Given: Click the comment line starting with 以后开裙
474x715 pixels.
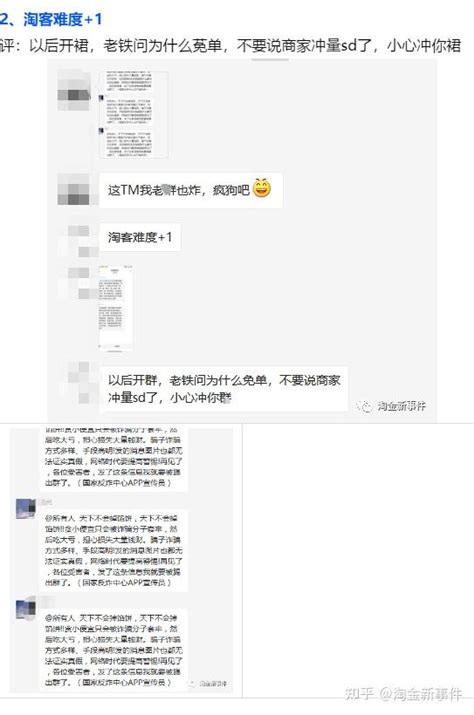Looking at the screenshot, I should pyautogui.click(x=231, y=46).
